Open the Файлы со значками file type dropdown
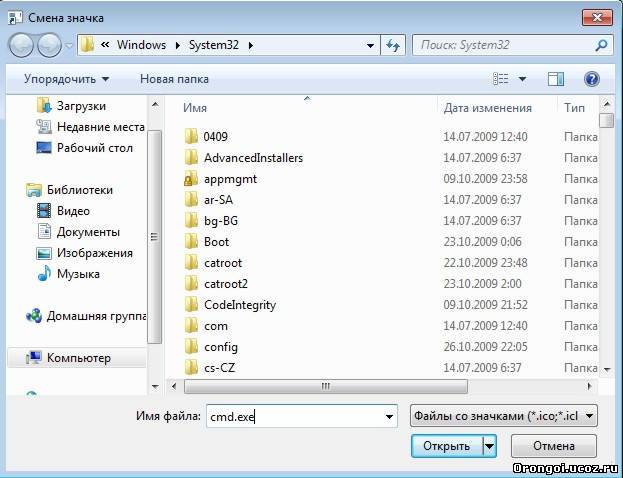The height and width of the screenshot is (478, 623). (503, 416)
